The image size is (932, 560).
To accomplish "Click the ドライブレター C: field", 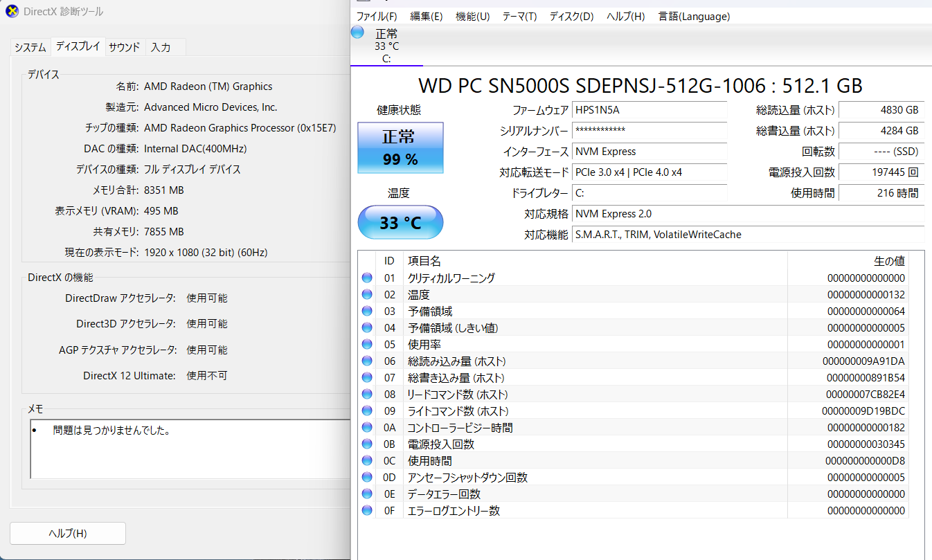I will click(x=649, y=193).
